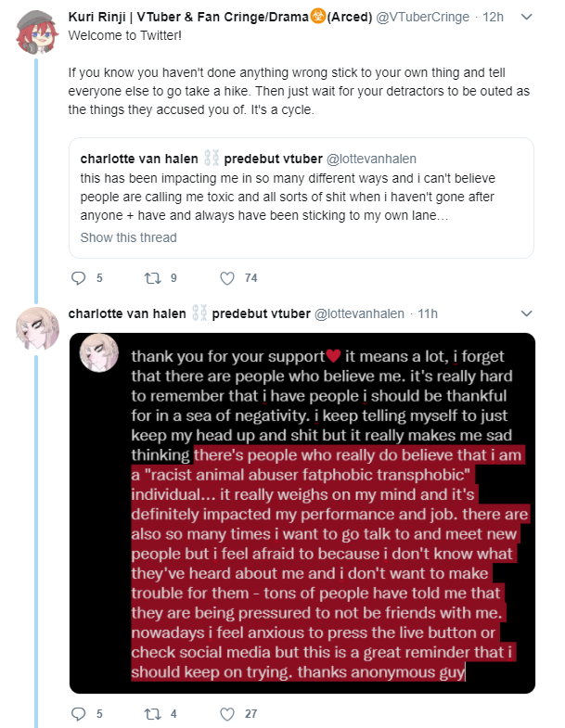Reply to charlotte van halen's tweet
This screenshot has height=728, width=565.
coord(79,713)
